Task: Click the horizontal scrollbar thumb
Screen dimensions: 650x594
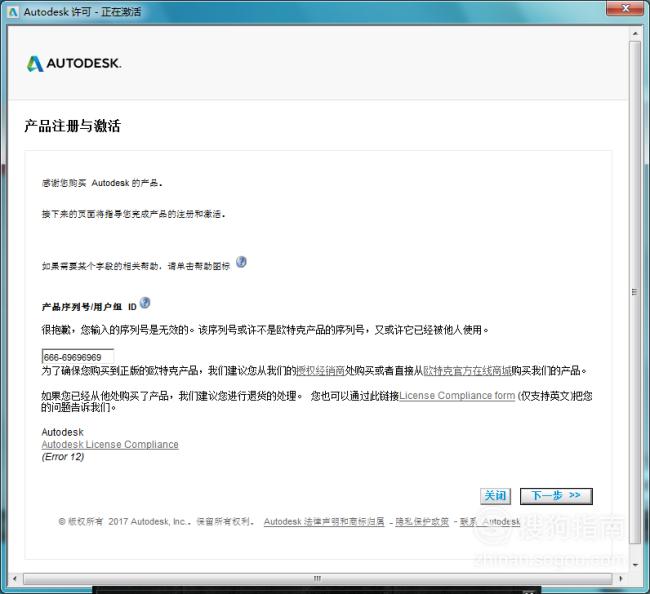Action: click(x=318, y=579)
